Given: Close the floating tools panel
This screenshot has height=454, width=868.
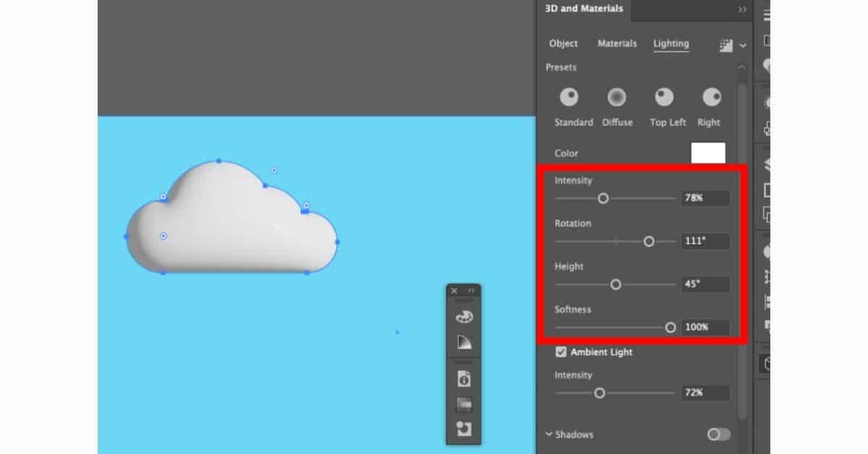Looking at the screenshot, I should tap(454, 290).
